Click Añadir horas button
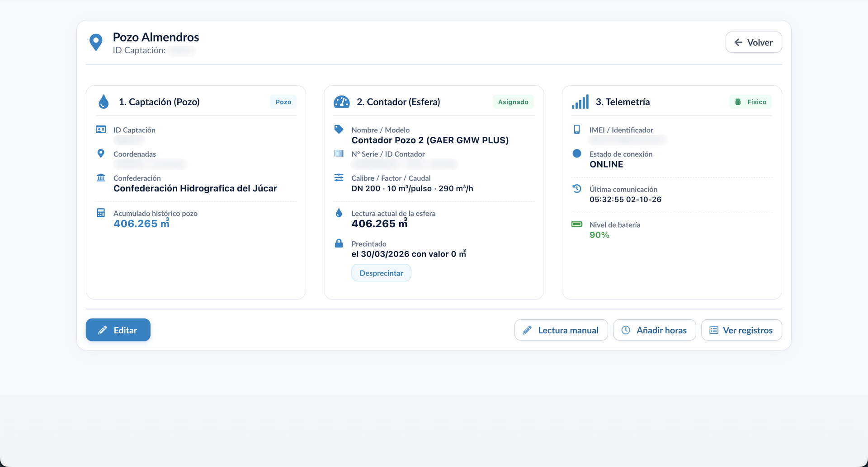Screen dimensions: 868x467 654,330
